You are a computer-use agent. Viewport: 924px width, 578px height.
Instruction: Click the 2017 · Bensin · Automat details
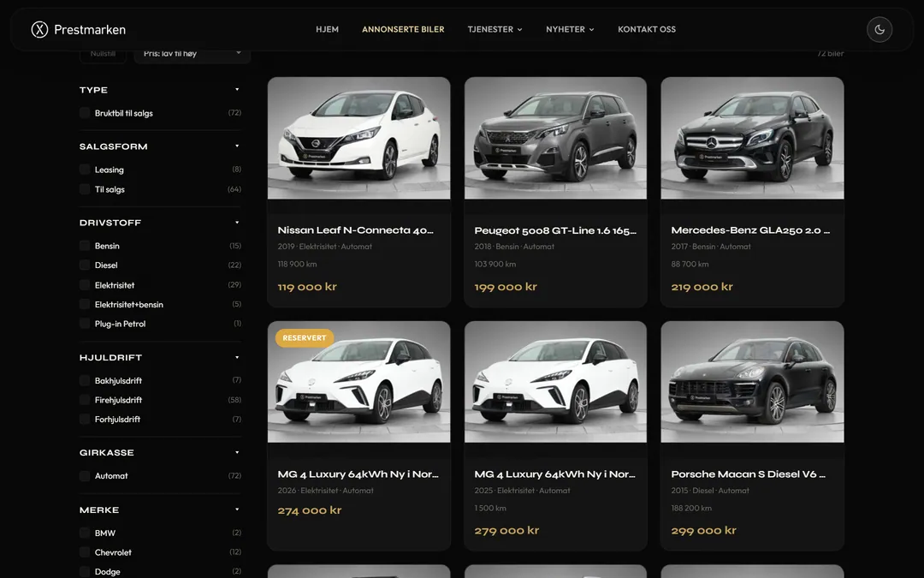(711, 247)
